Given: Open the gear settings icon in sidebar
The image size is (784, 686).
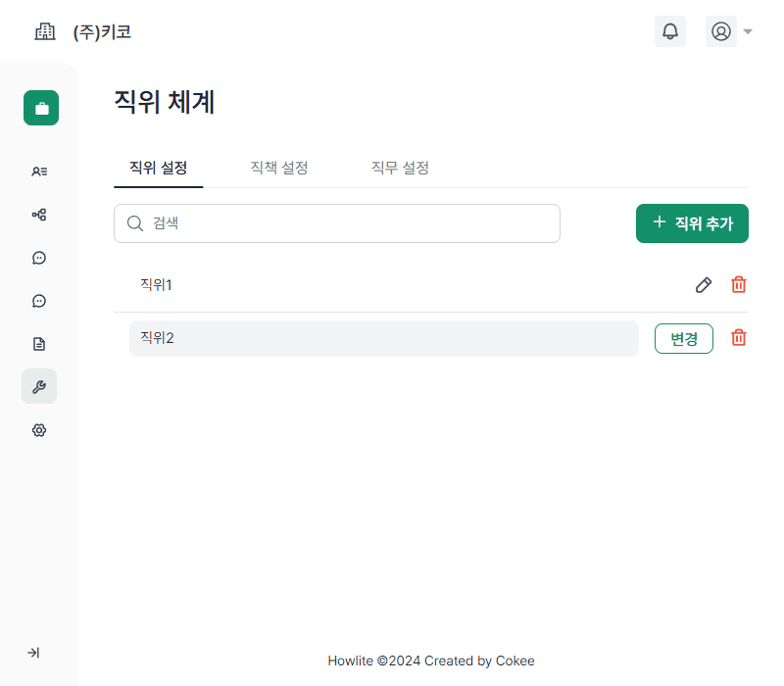Looking at the screenshot, I should point(38,430).
